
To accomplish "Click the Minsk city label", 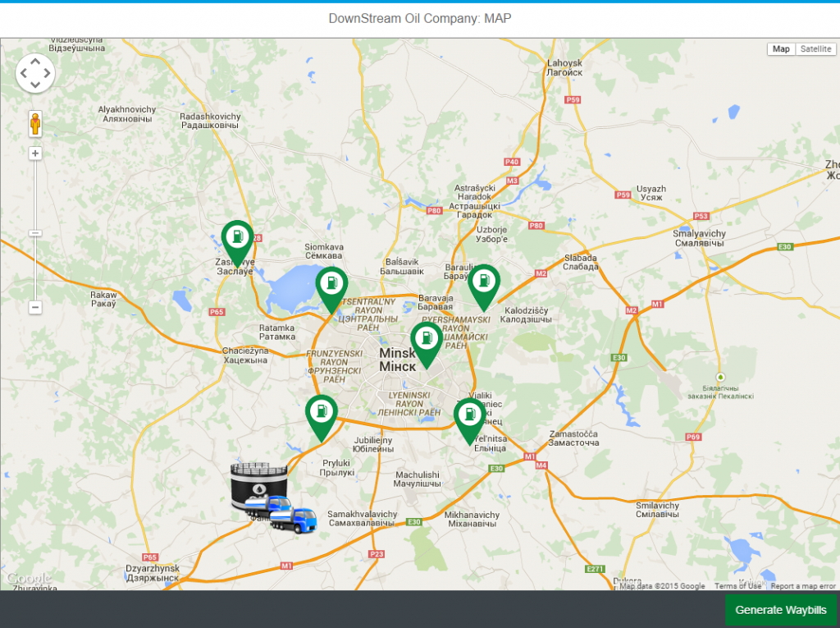I will pyautogui.click(x=398, y=360).
